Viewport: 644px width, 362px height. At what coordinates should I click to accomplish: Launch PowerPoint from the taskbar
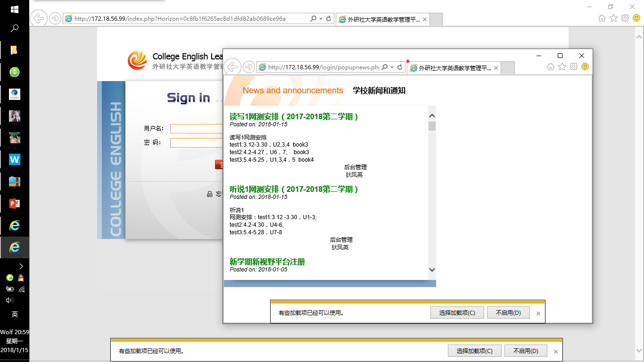click(15, 204)
